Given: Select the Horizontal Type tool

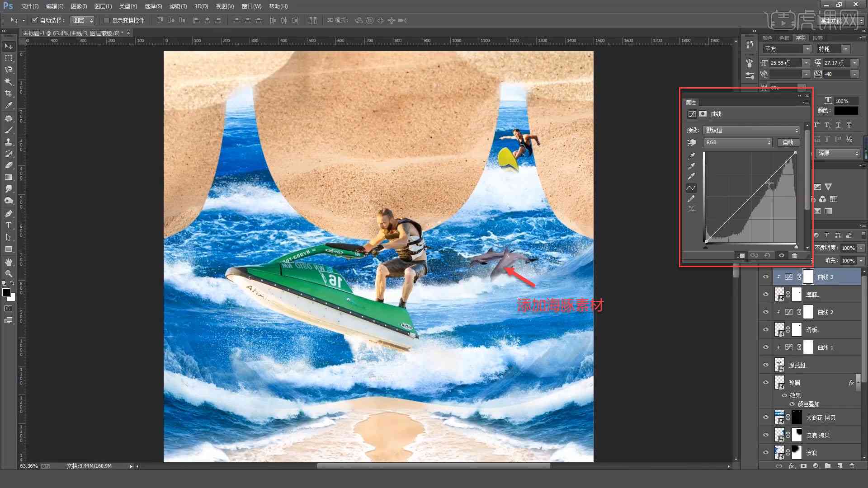Looking at the screenshot, I should coord(9,225).
